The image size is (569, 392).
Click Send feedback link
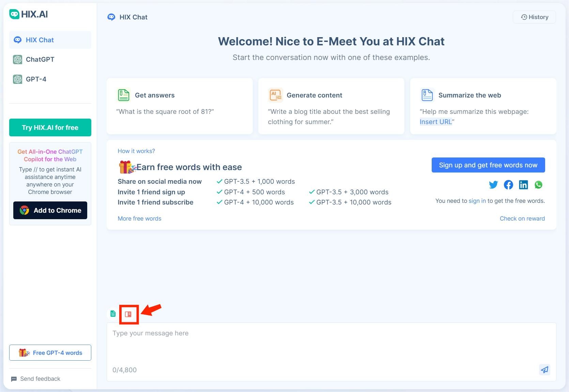[36, 379]
